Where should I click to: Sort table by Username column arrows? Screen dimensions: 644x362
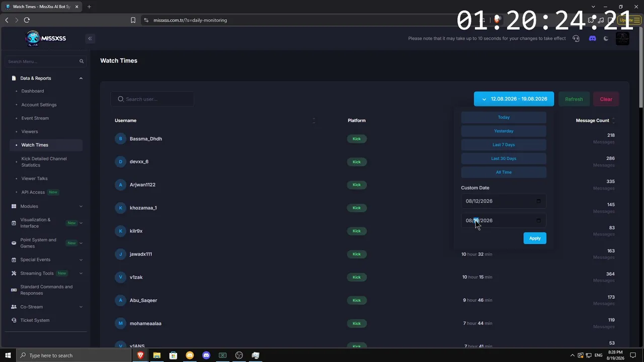point(313,121)
